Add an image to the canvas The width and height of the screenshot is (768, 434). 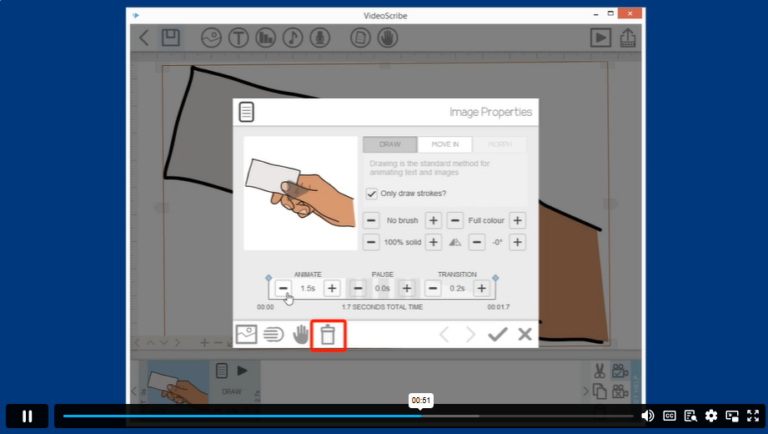[211, 38]
